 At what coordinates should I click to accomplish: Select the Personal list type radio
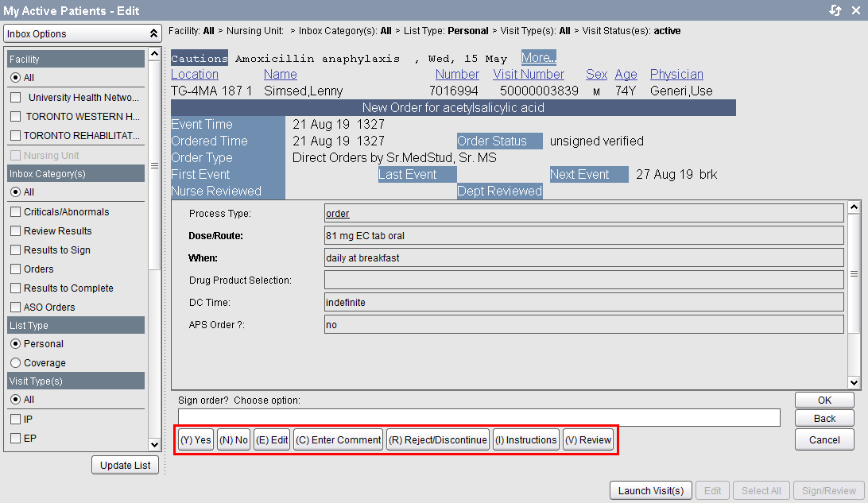[x=16, y=344]
